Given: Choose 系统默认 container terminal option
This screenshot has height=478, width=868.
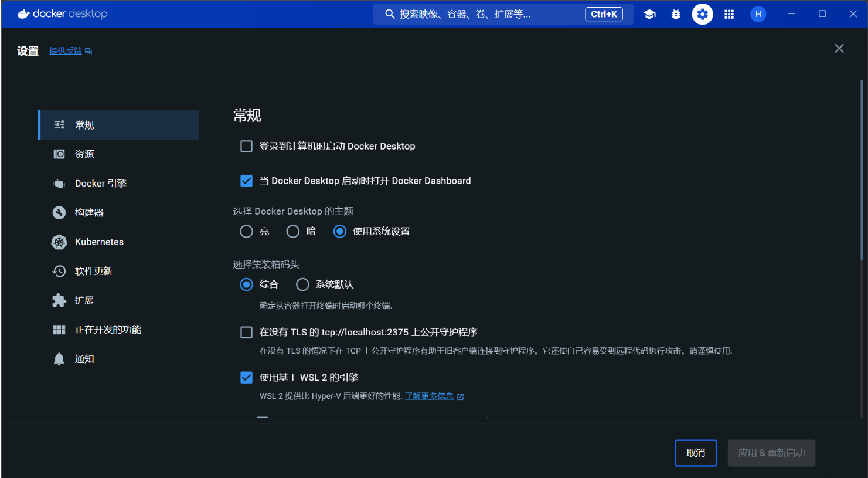Looking at the screenshot, I should click(302, 284).
